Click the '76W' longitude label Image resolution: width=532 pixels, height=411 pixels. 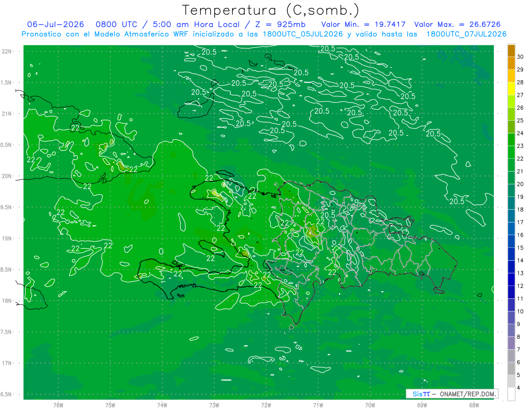pos(58,405)
